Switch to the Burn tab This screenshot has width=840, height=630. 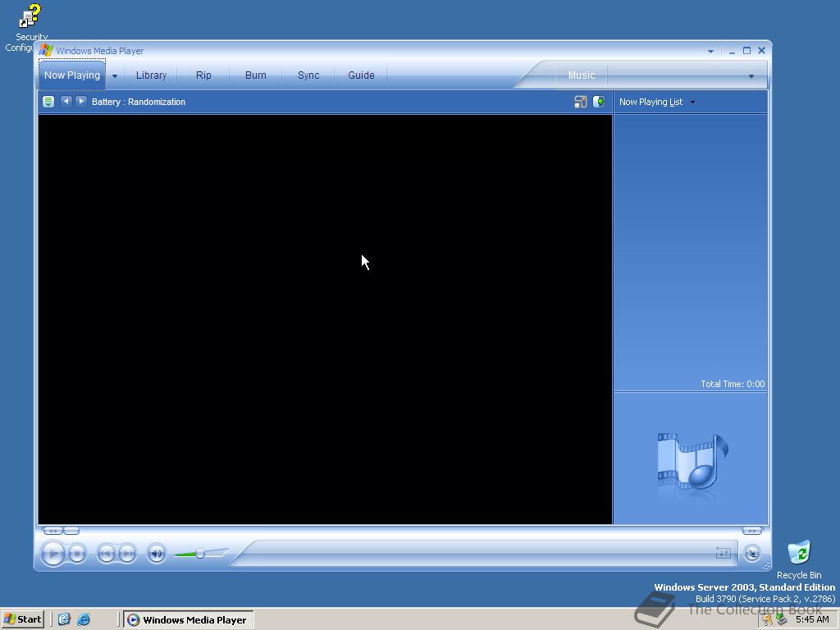point(256,75)
